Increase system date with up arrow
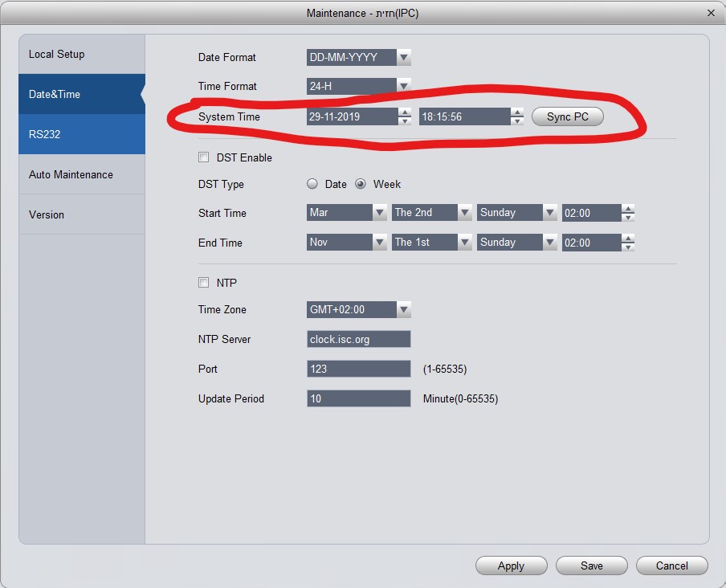Screen dimensions: 726x588 pyautogui.click(x=405, y=112)
